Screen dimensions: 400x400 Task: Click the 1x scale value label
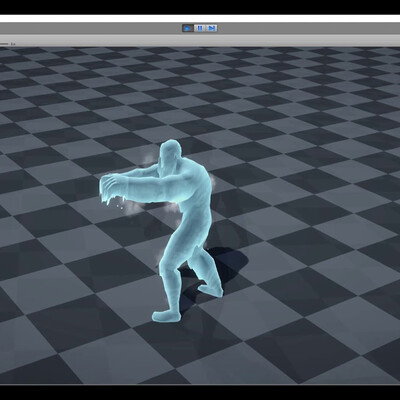tap(13, 43)
